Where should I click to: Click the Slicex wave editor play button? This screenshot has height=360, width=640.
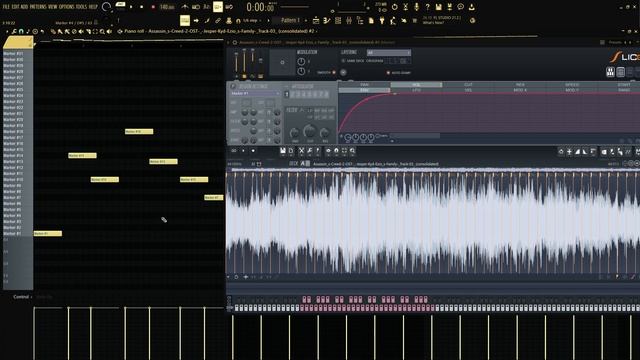pos(243,151)
